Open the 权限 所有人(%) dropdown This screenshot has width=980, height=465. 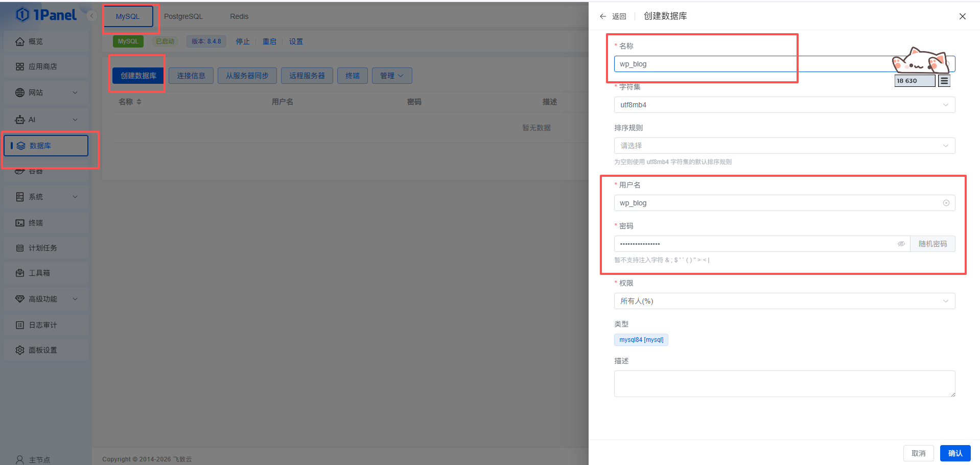point(784,301)
